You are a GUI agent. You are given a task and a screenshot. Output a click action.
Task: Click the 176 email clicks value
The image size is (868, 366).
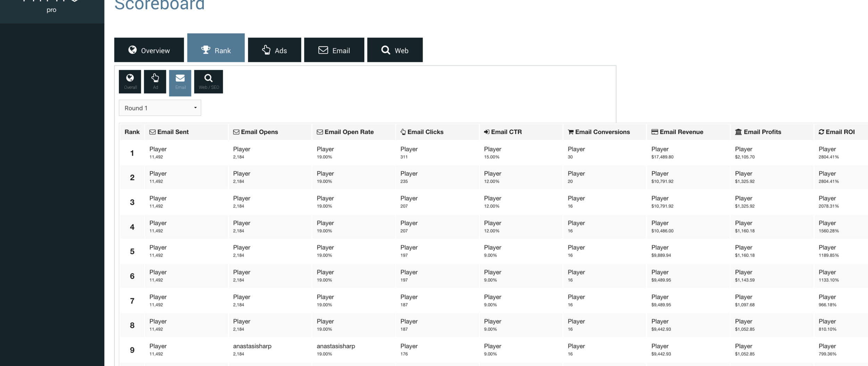pos(404,354)
